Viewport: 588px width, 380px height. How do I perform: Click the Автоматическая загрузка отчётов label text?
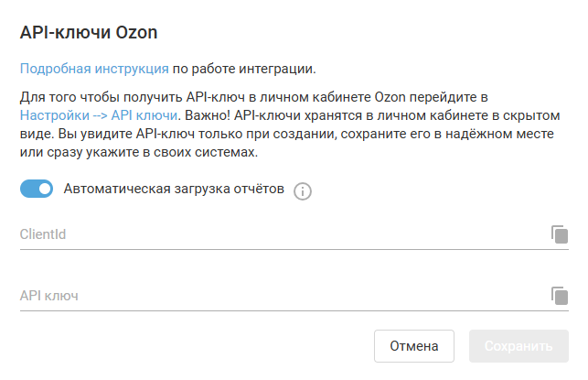pyautogui.click(x=175, y=190)
